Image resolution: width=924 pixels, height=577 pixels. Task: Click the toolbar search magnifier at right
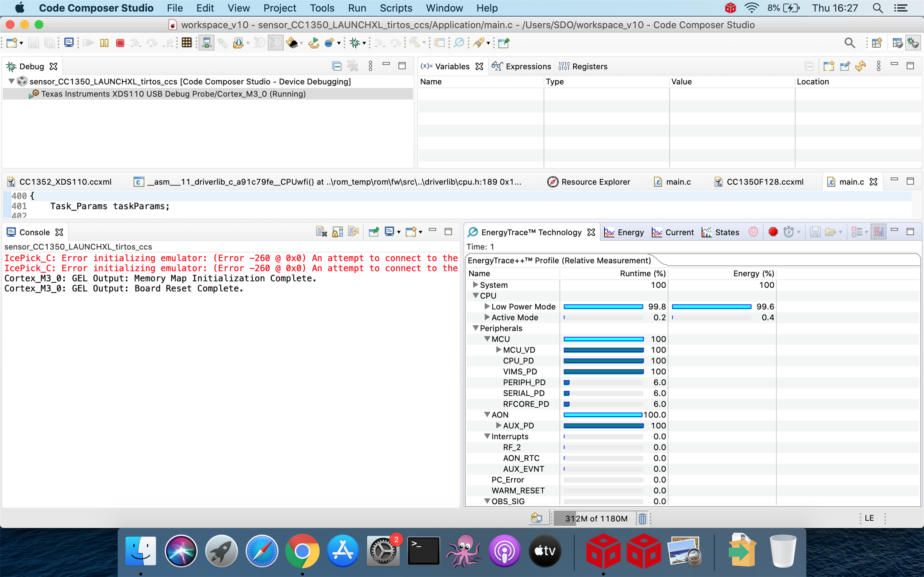tap(850, 43)
